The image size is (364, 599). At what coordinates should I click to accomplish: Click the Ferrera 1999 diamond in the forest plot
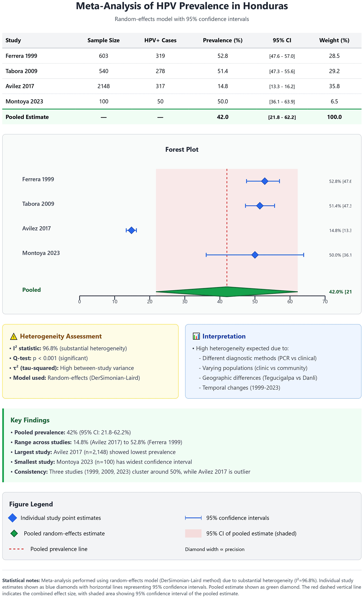(x=265, y=181)
